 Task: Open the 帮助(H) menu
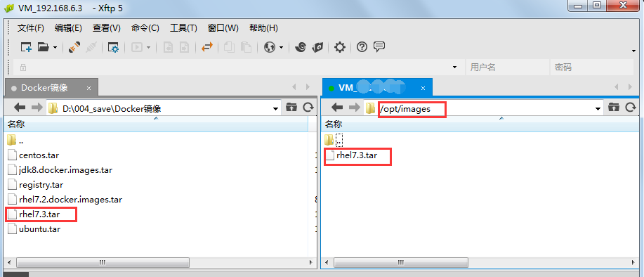(x=263, y=28)
